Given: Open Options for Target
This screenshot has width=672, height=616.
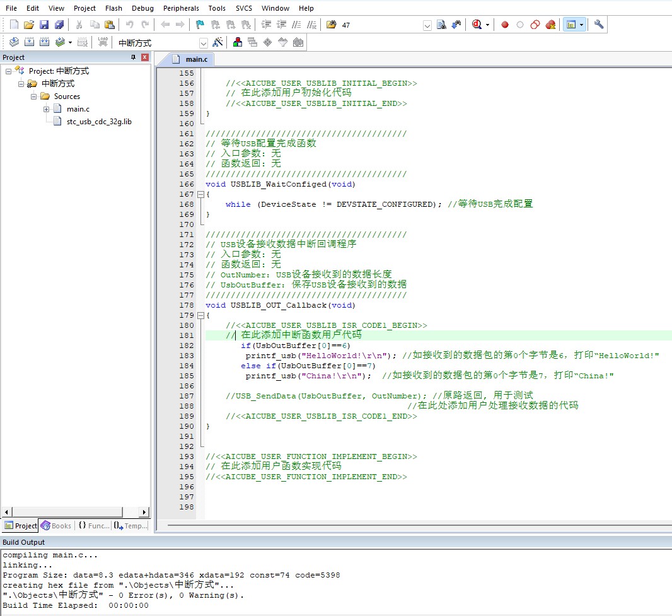Looking at the screenshot, I should [x=217, y=42].
